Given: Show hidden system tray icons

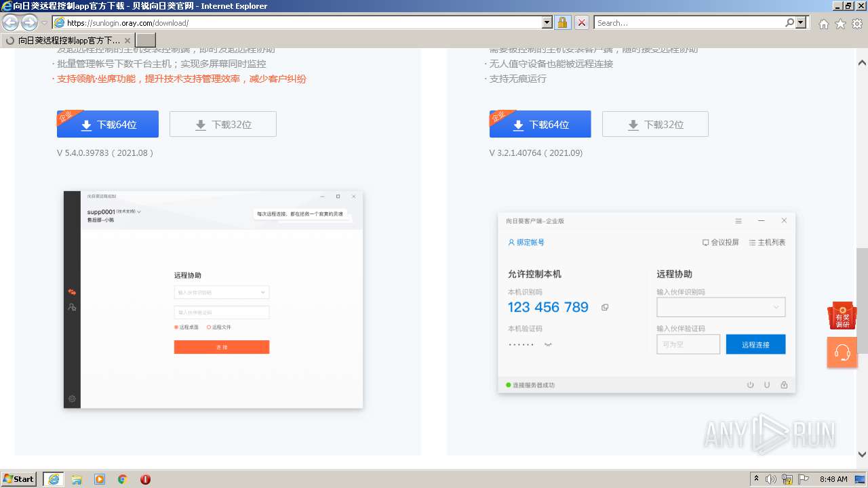Looking at the screenshot, I should tap(756, 479).
